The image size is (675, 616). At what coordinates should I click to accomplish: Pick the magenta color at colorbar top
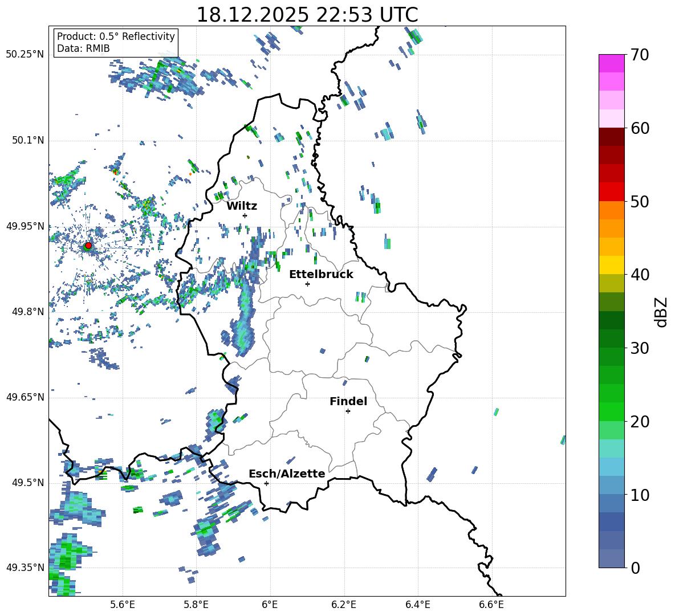tap(612, 63)
